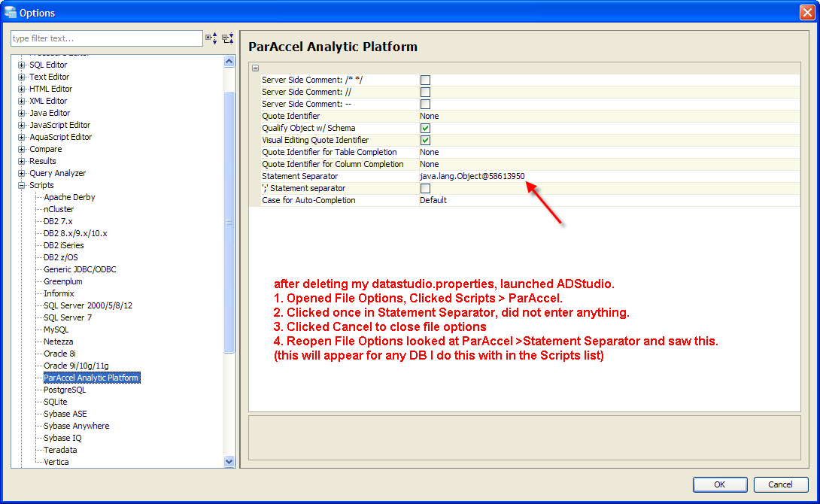
Task: Open Quote Identifier for Table Completion value
Action: click(x=609, y=152)
